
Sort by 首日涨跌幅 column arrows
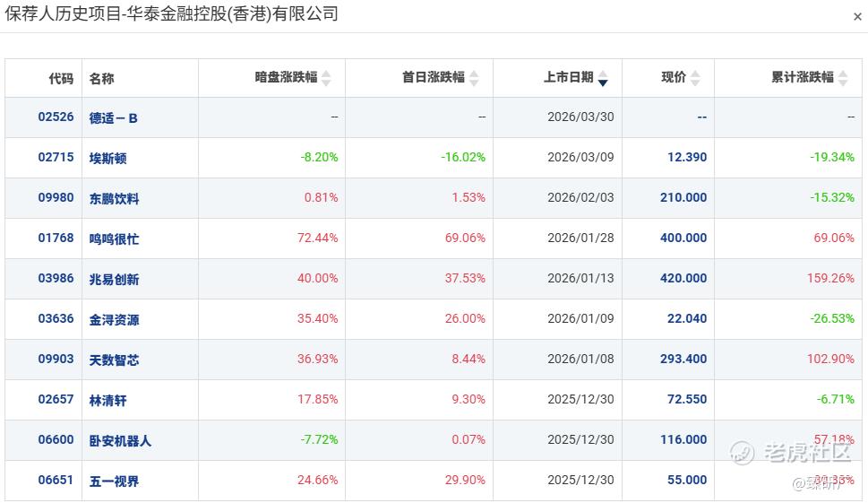(x=474, y=78)
